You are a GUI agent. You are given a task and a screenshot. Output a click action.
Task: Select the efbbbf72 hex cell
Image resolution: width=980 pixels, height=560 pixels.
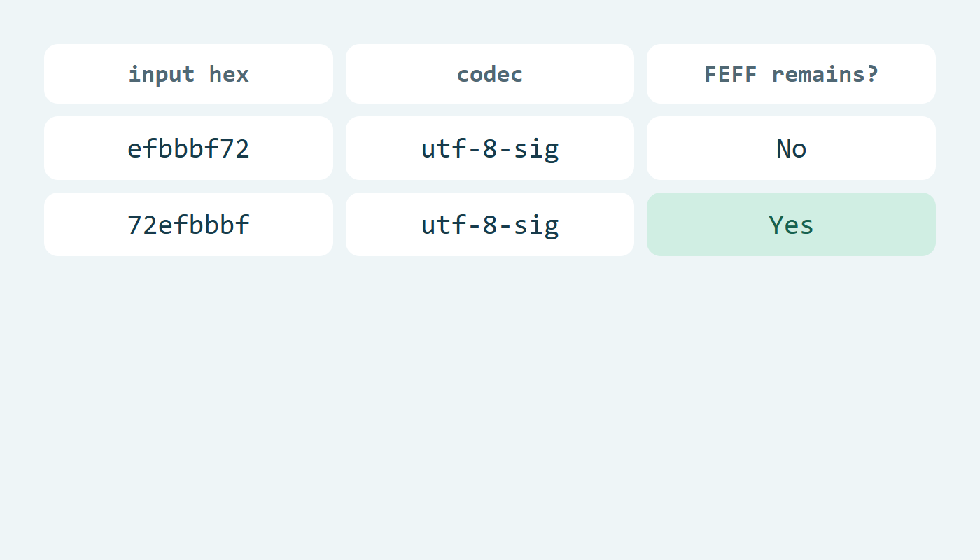pyautogui.click(x=188, y=148)
